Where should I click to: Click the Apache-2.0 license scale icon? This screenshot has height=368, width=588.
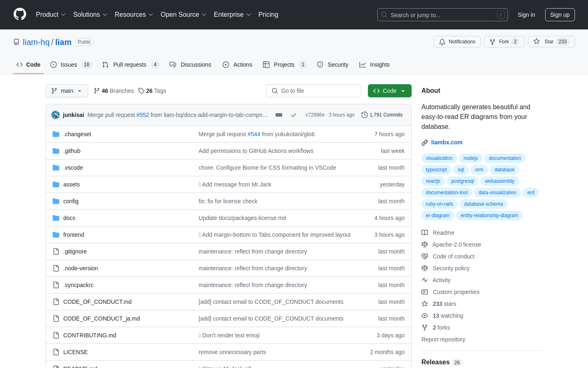[425, 245]
